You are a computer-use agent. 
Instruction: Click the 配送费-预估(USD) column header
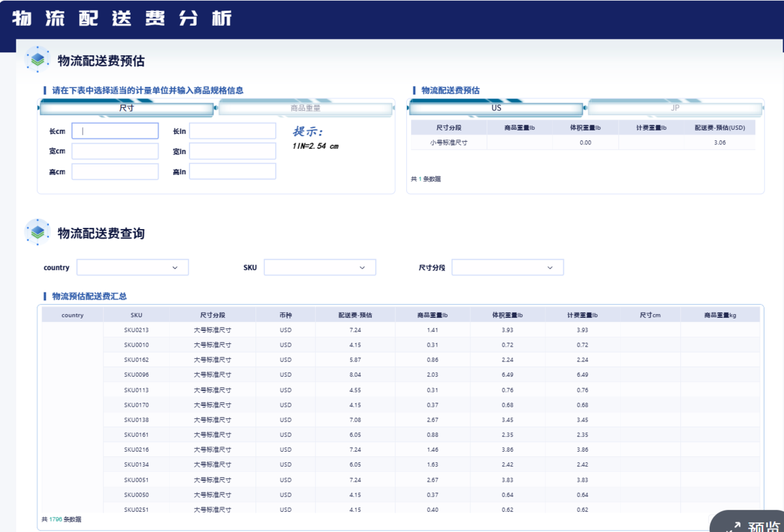click(x=720, y=127)
